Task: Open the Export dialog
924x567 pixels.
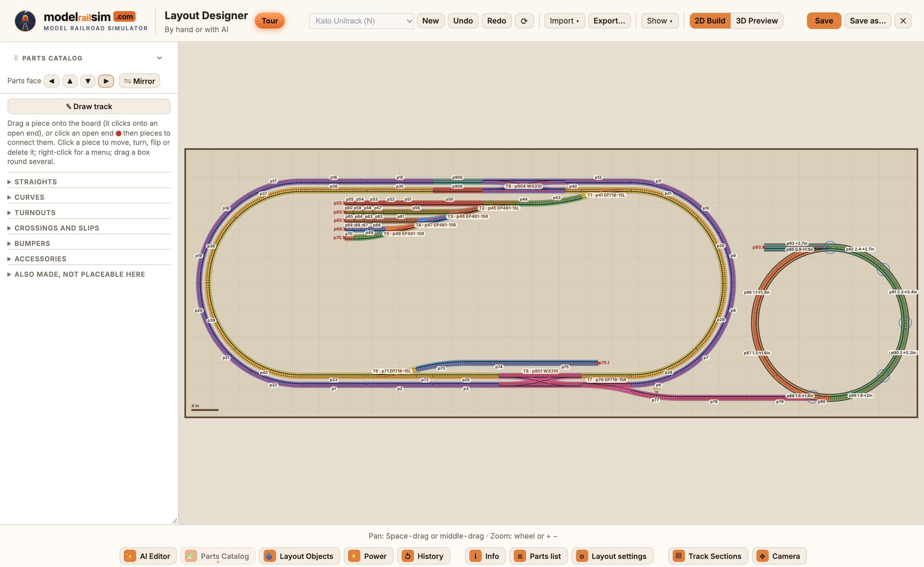Action: (x=609, y=21)
